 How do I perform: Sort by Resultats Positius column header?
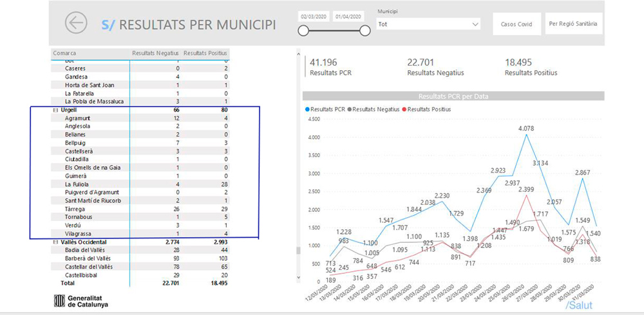click(x=205, y=53)
